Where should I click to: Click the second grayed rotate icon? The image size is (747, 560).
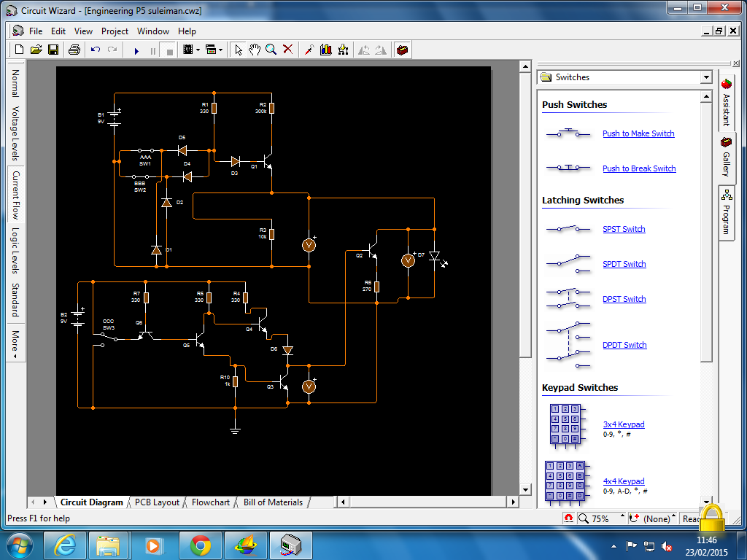(381, 50)
